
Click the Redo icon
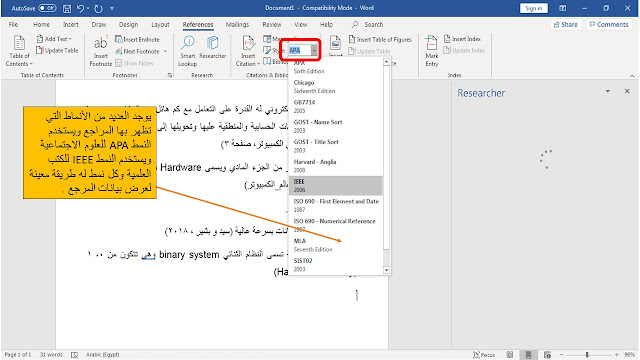coord(98,8)
